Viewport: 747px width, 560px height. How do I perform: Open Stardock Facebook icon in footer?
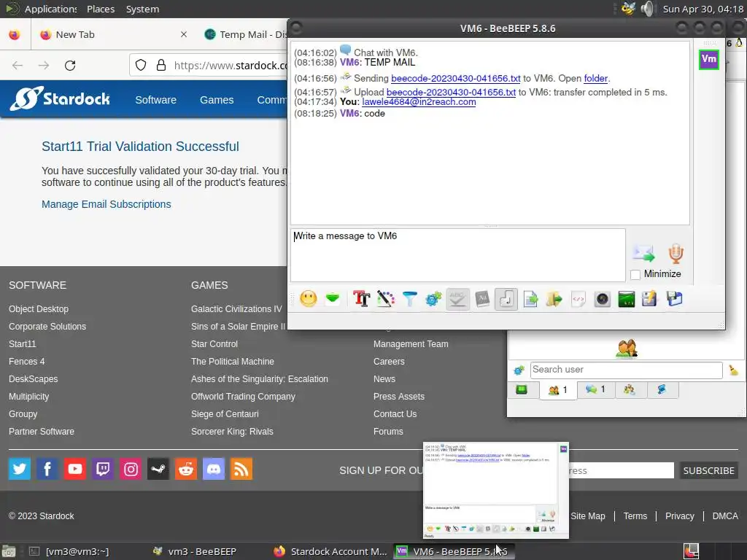(47, 470)
